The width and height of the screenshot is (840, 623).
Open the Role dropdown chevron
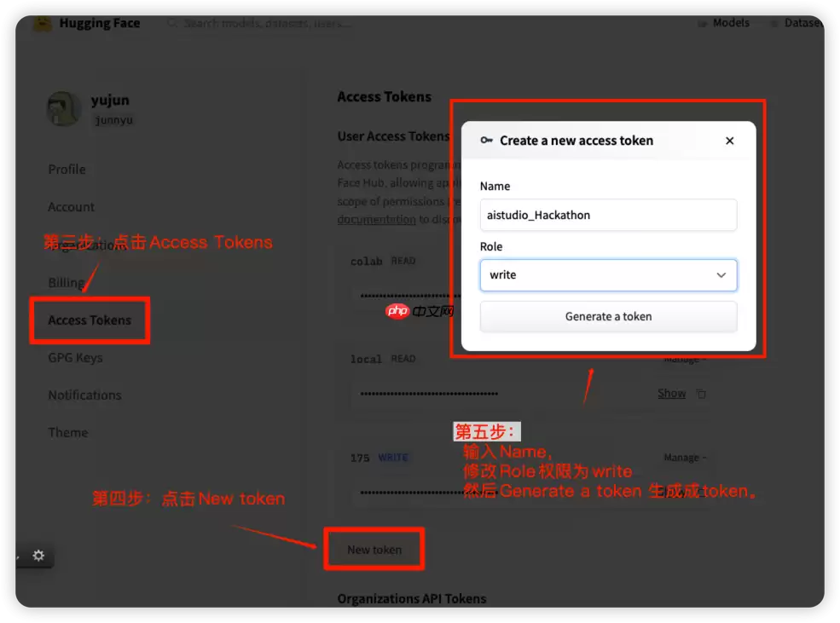click(721, 275)
